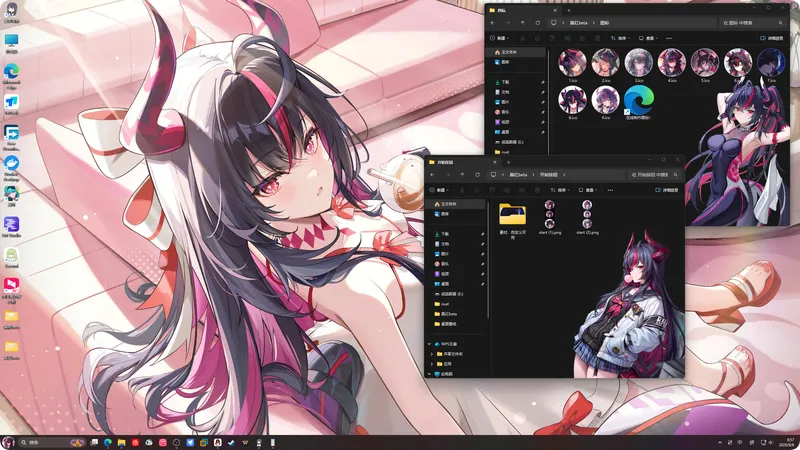Select the 1.ico file icon
Image resolution: width=800 pixels, height=450 pixels.
pyautogui.click(x=572, y=63)
